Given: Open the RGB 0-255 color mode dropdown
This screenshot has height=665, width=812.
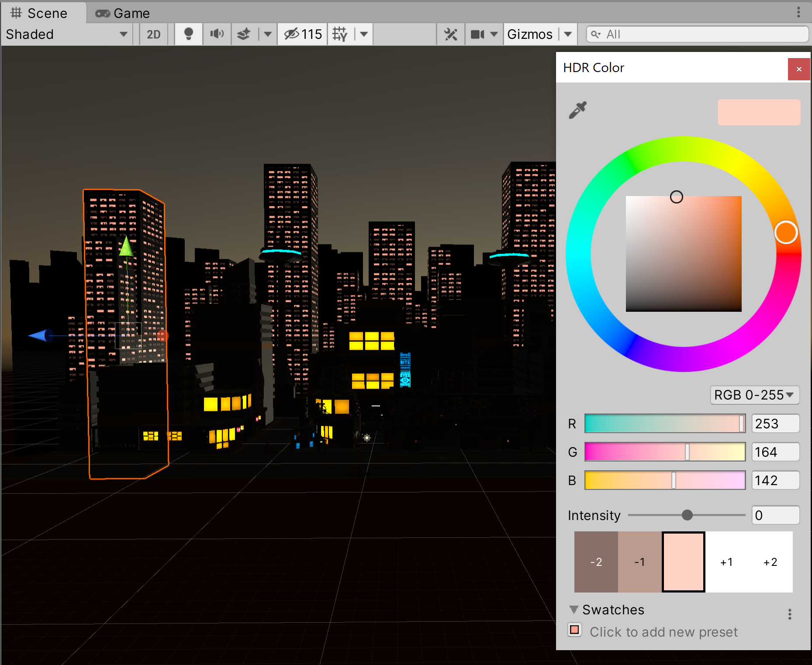Looking at the screenshot, I should click(754, 395).
